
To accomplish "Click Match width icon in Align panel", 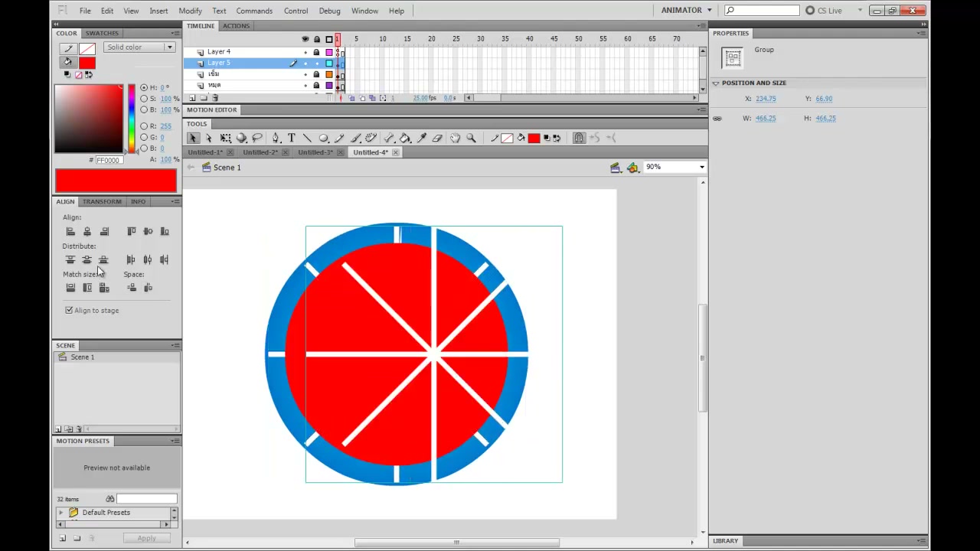I will 70,288.
